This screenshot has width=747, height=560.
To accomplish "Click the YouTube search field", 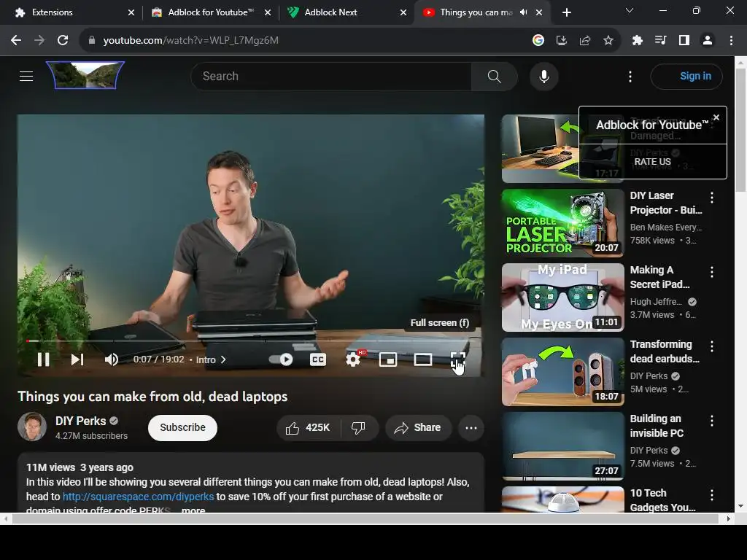I will pos(331,76).
